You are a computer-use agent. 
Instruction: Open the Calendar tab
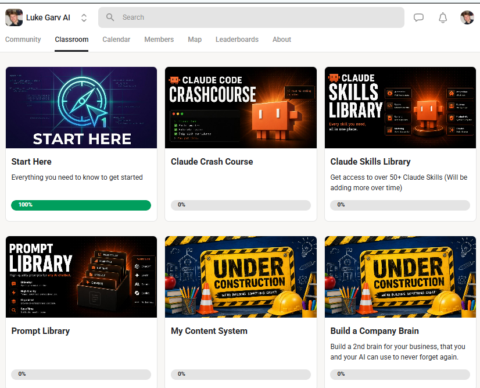(116, 39)
